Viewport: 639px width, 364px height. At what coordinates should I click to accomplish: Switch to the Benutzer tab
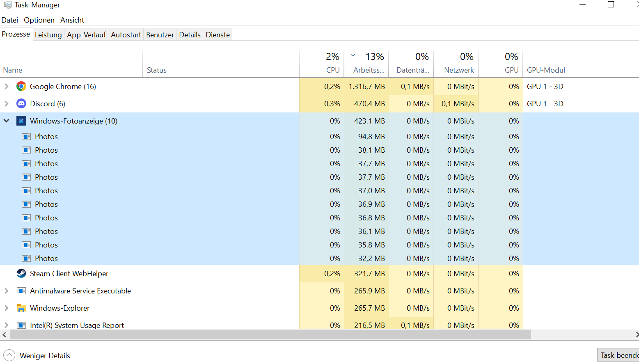pyautogui.click(x=160, y=34)
